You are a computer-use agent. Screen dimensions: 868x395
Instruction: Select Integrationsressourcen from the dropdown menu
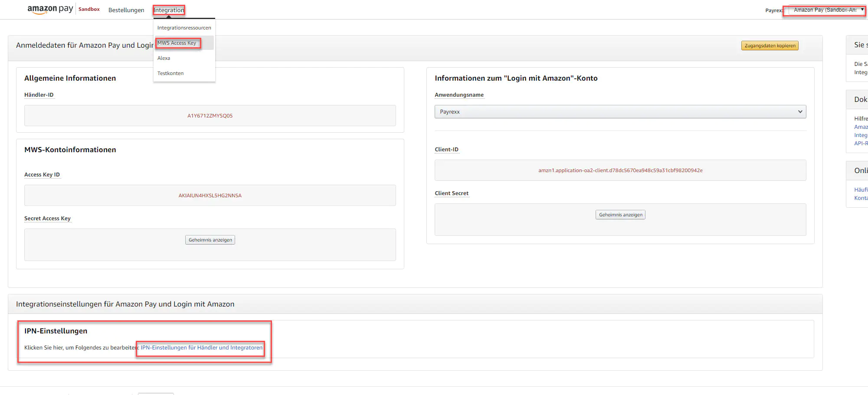(x=184, y=28)
